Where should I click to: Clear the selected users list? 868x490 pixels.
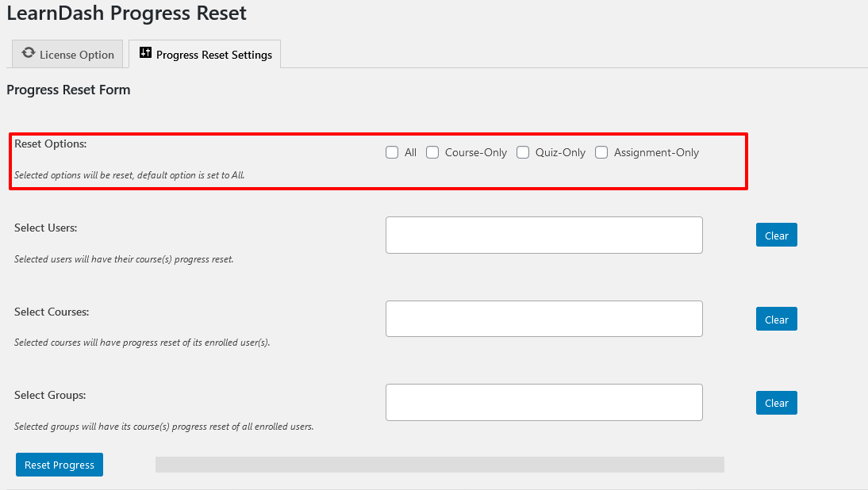click(x=776, y=235)
